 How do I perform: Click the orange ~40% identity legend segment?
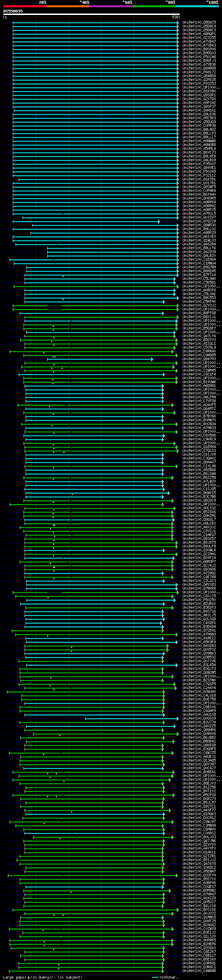[x=68, y=6]
